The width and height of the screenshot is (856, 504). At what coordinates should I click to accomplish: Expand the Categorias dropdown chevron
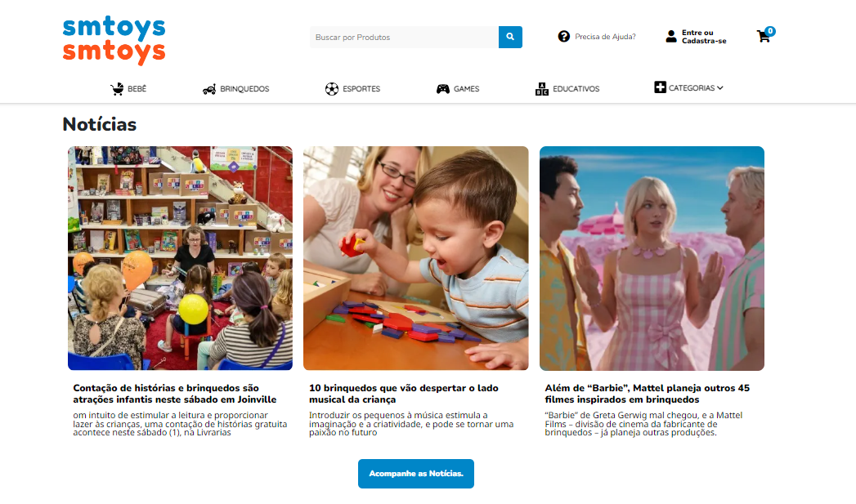(720, 88)
